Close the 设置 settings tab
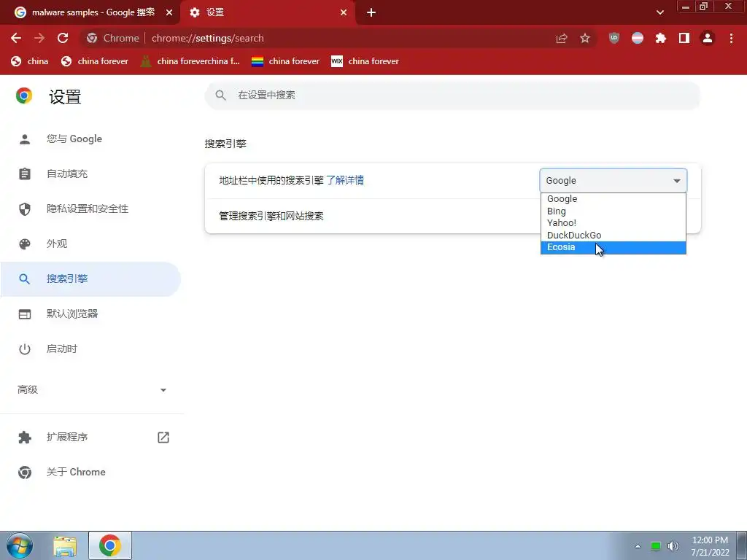Viewport: 747px width, 560px height. point(344,12)
